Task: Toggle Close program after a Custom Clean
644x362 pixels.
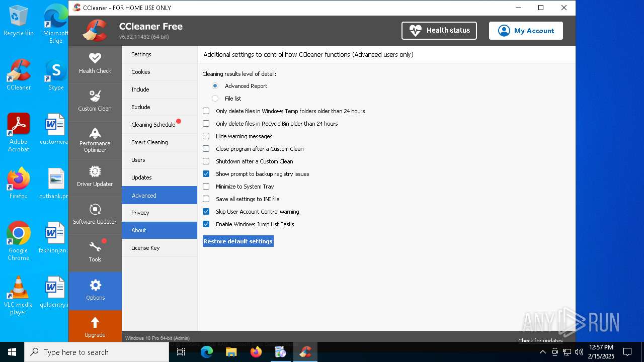Action: (x=206, y=149)
